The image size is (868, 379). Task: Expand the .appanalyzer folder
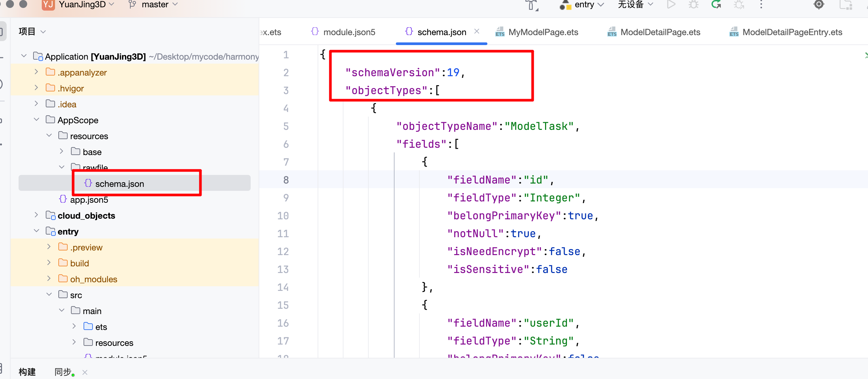point(36,72)
